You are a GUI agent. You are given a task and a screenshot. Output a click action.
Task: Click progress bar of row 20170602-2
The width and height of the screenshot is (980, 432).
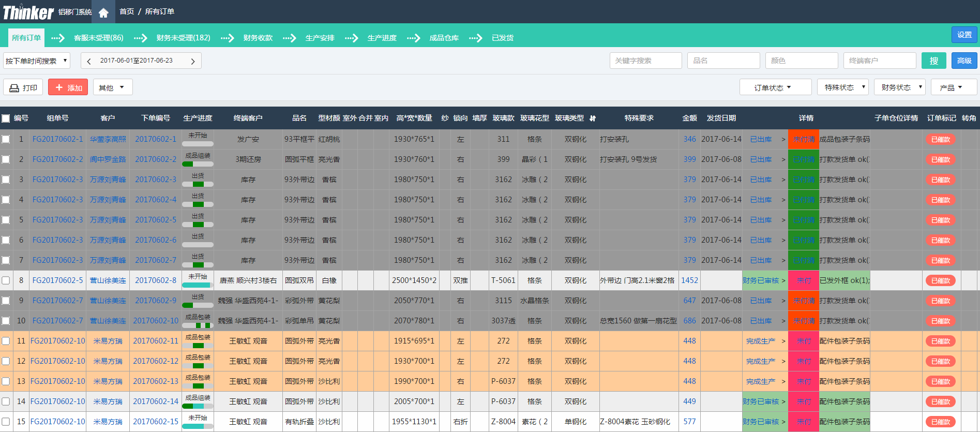tap(198, 164)
